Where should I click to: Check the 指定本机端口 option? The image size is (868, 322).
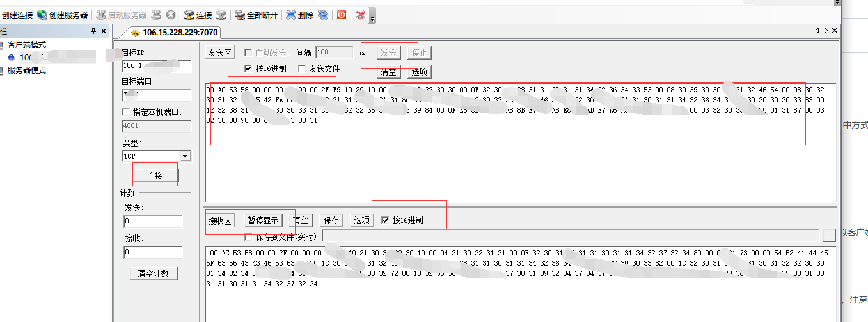[x=126, y=113]
